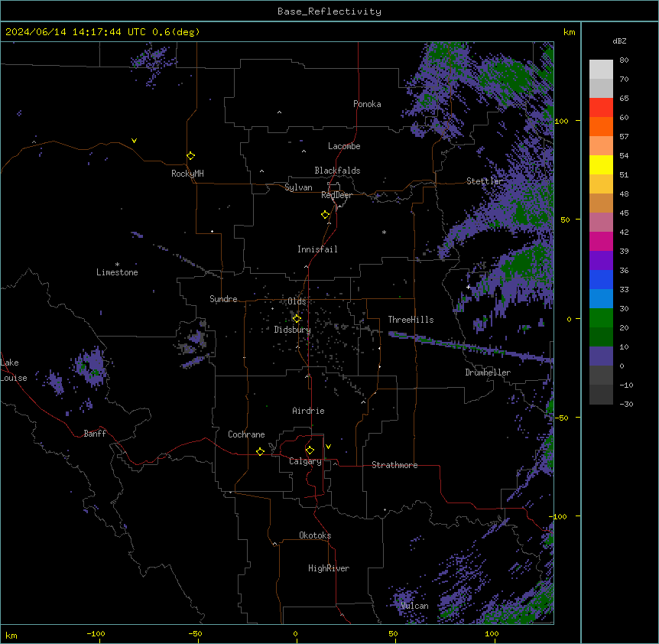
Task: Click the Cochrane label
Action: pos(246,434)
